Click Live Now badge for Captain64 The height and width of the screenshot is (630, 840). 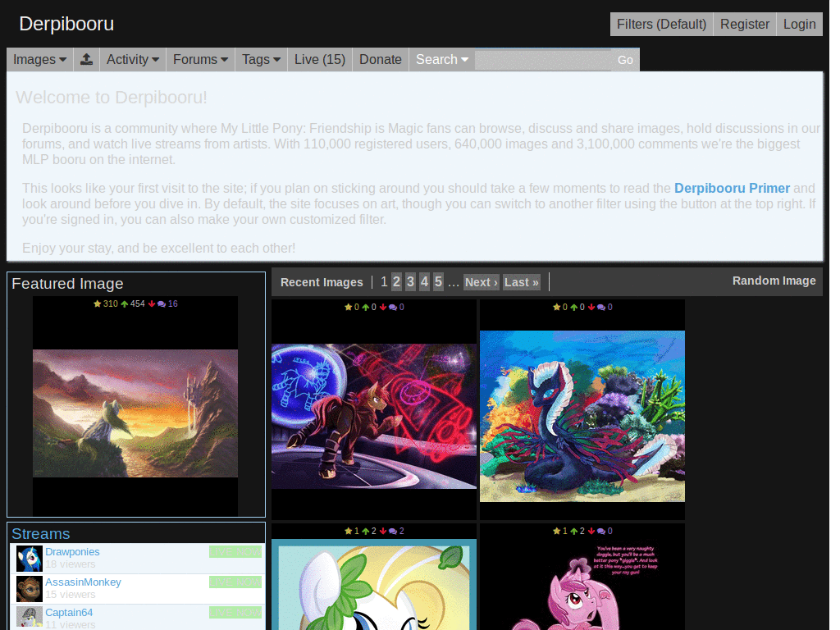tap(235, 612)
